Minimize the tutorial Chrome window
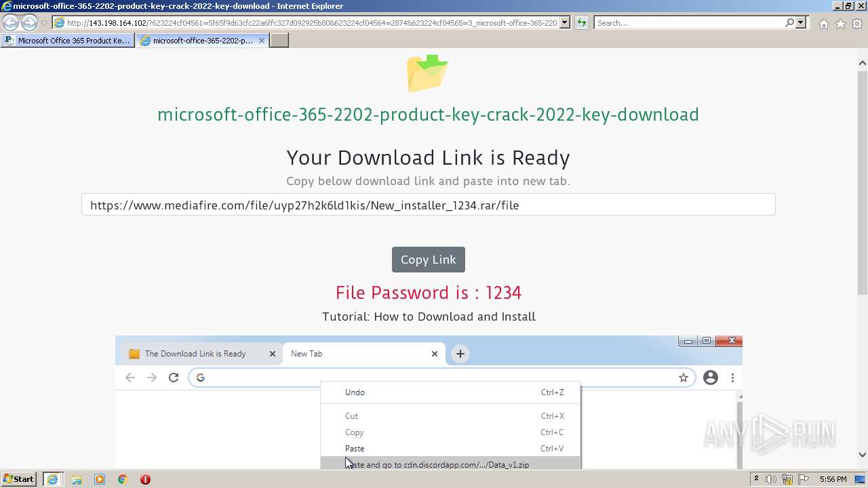Image resolution: width=868 pixels, height=488 pixels. point(688,341)
